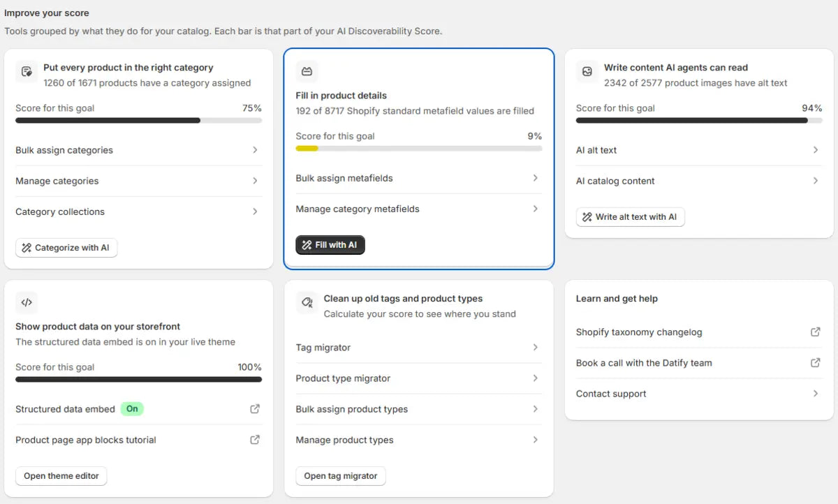The height and width of the screenshot is (504, 838).
Task: Click the Fill in product details heading
Action: click(x=341, y=96)
